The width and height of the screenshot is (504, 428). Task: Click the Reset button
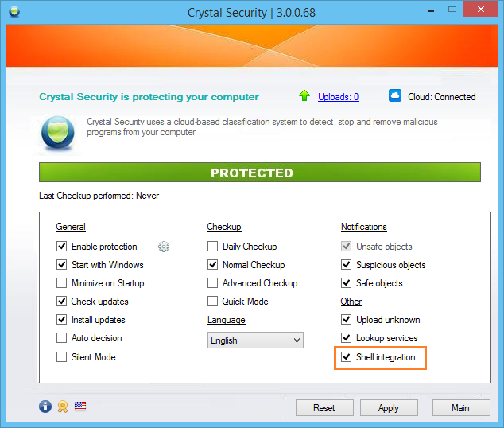(x=324, y=408)
